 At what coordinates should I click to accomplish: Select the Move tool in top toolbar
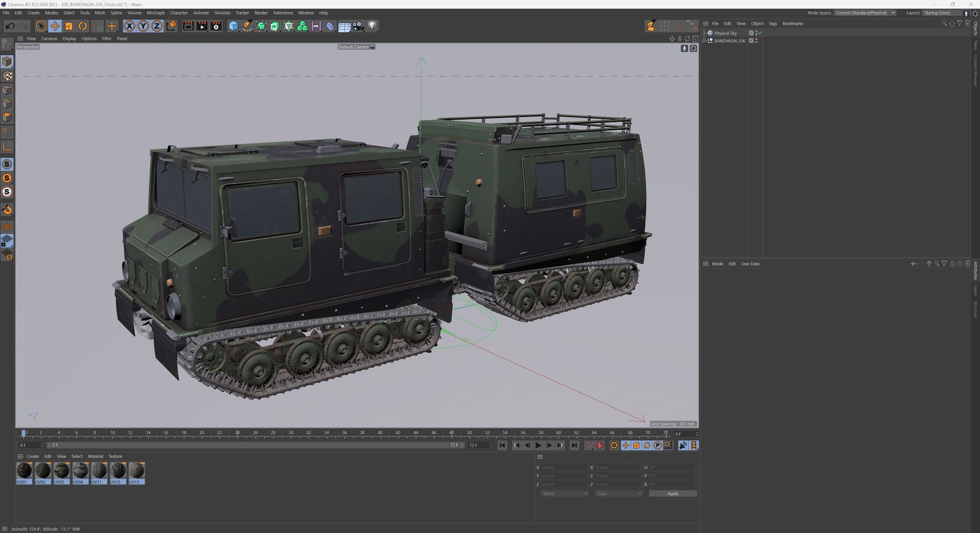[55, 26]
